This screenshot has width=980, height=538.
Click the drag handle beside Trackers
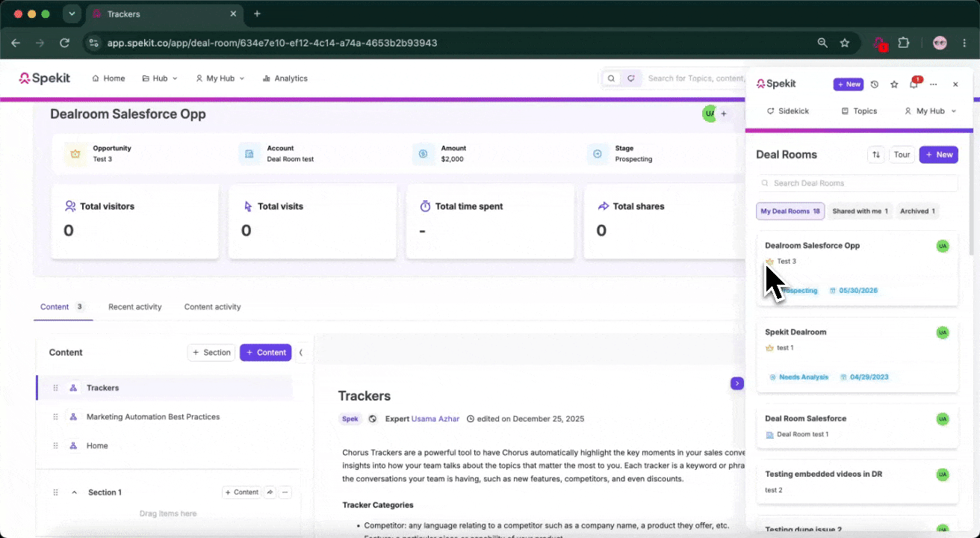[x=55, y=388]
